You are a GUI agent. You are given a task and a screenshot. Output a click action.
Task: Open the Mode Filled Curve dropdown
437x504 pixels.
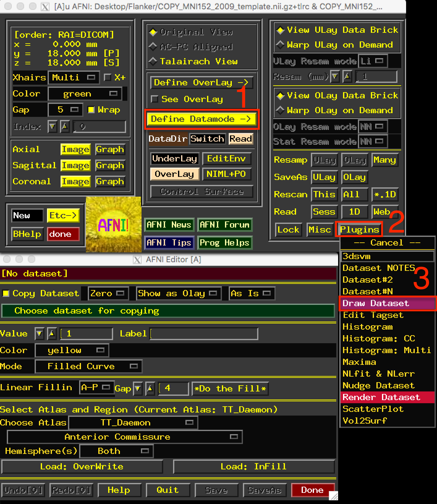coord(88,366)
